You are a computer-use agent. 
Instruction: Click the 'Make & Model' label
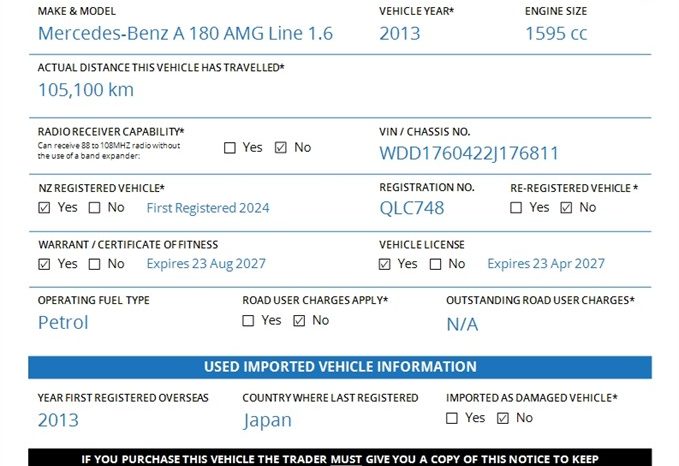coord(77,11)
